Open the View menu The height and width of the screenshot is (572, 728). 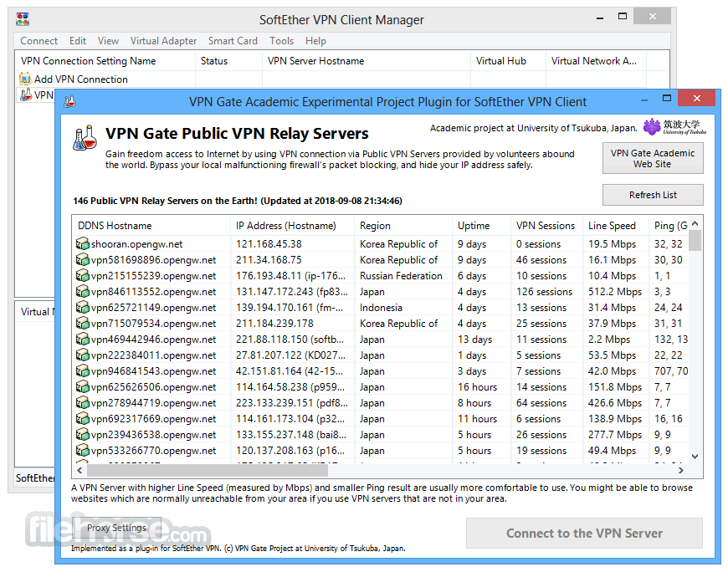click(108, 41)
